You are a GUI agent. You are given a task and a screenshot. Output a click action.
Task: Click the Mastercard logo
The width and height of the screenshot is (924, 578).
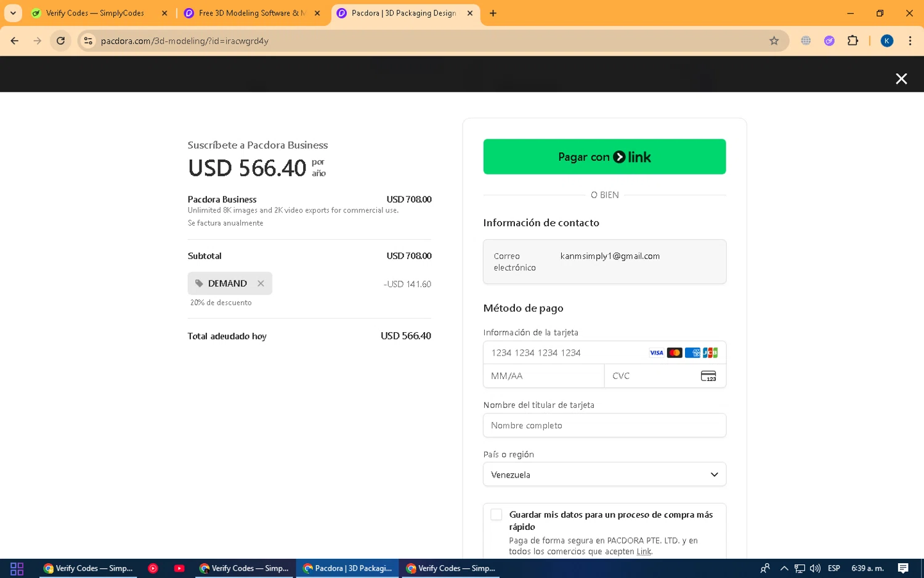pos(675,352)
